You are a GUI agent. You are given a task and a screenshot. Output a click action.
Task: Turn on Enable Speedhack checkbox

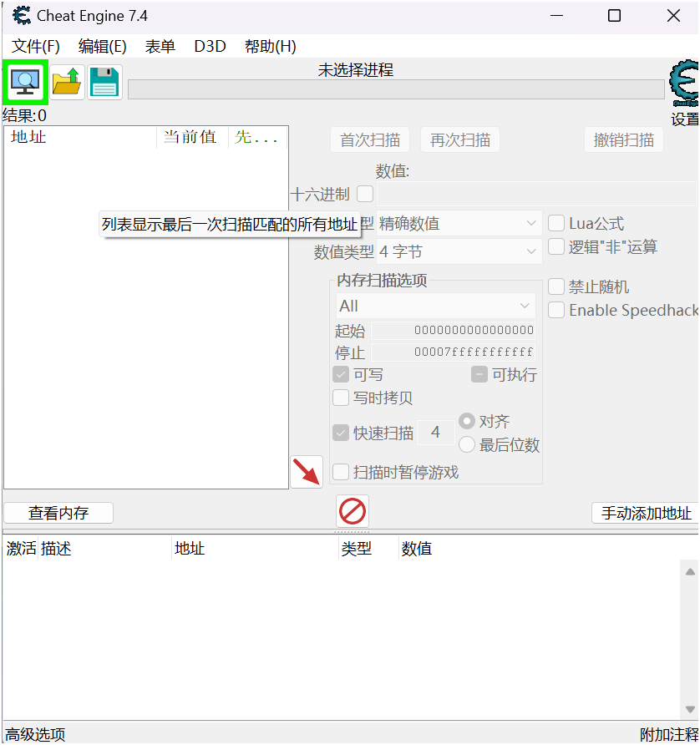pyautogui.click(x=556, y=310)
